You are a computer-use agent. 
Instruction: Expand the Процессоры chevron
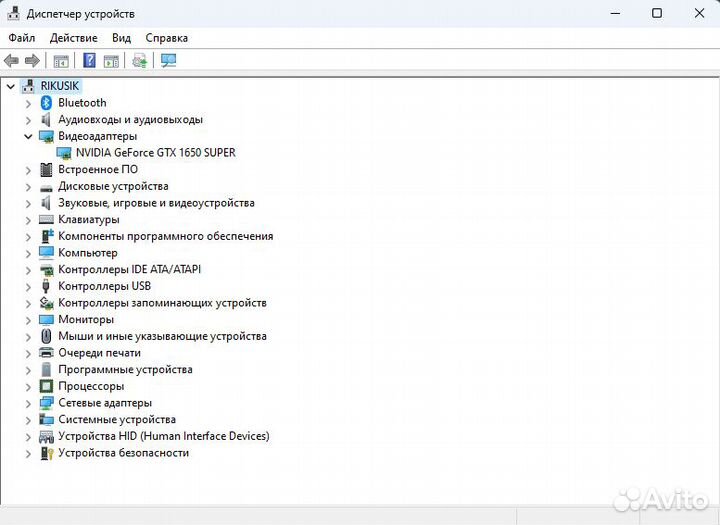pos(28,387)
